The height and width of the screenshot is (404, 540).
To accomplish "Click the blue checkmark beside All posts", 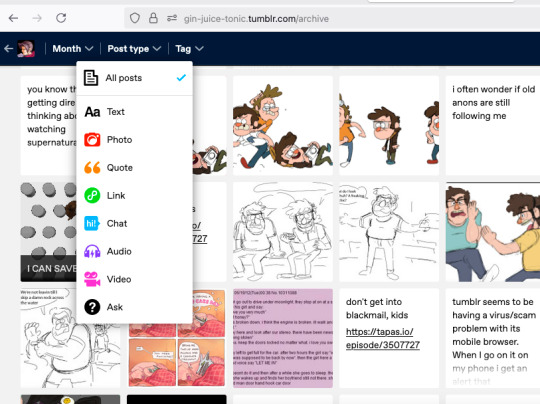I will [x=181, y=78].
